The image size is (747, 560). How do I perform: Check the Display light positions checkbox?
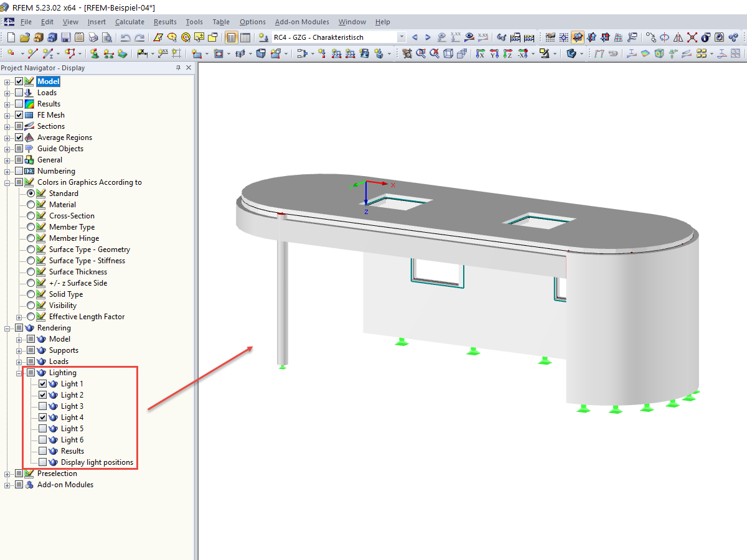click(42, 462)
